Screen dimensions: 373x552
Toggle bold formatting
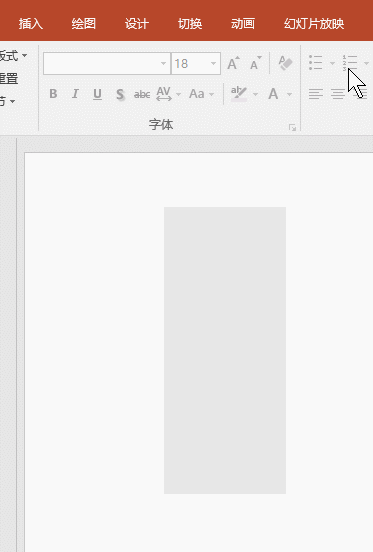[x=53, y=94]
